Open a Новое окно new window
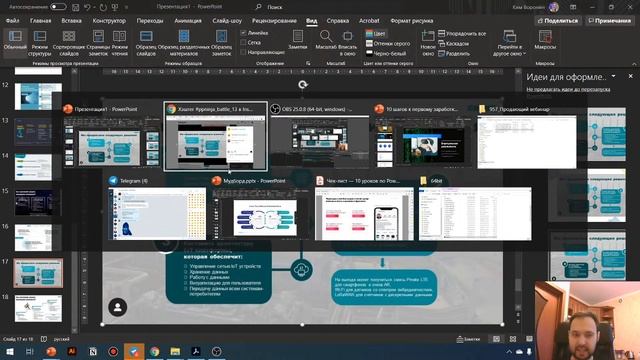This screenshot has width=640, height=360. (x=428, y=42)
